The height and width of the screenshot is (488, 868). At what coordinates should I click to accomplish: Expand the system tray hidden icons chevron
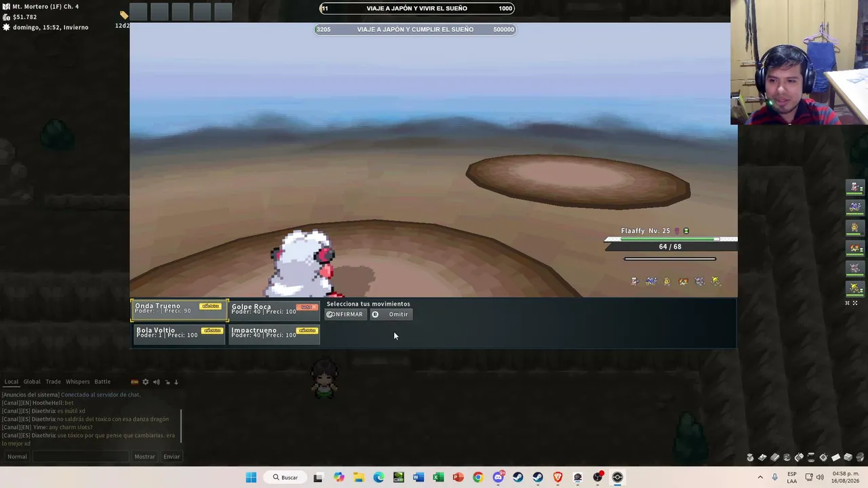tap(760, 477)
